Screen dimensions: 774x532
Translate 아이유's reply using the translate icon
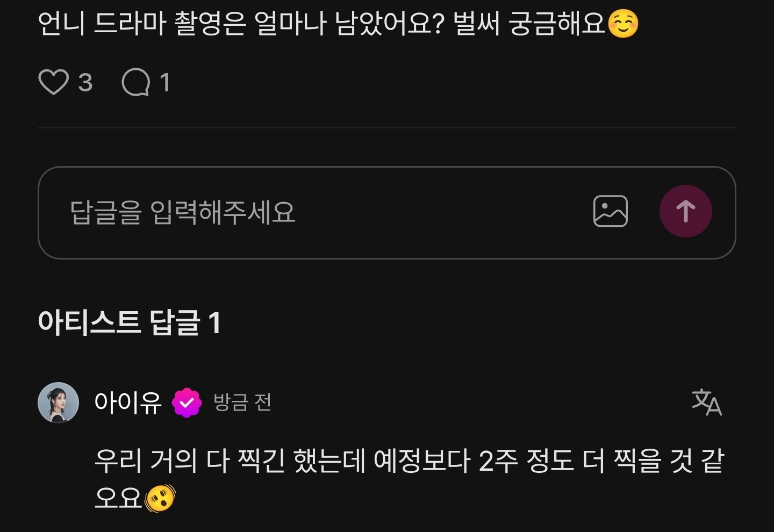pos(706,402)
